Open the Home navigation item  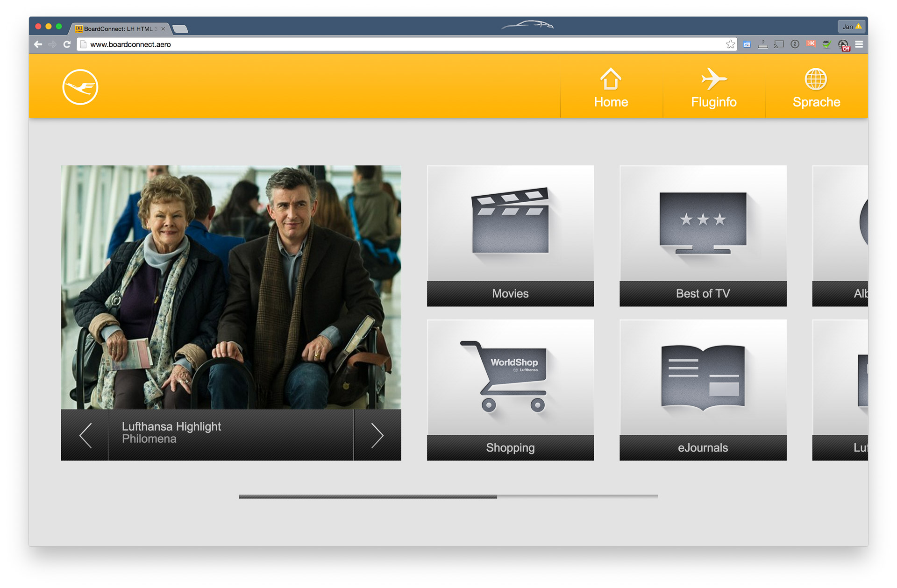coord(611,87)
